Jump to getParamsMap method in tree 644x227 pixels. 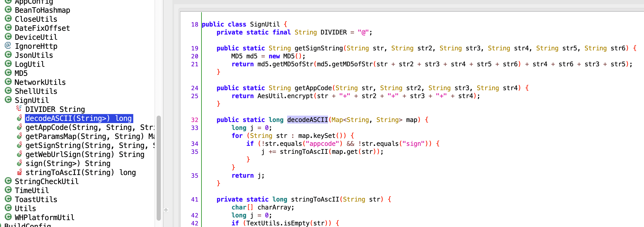pos(90,137)
